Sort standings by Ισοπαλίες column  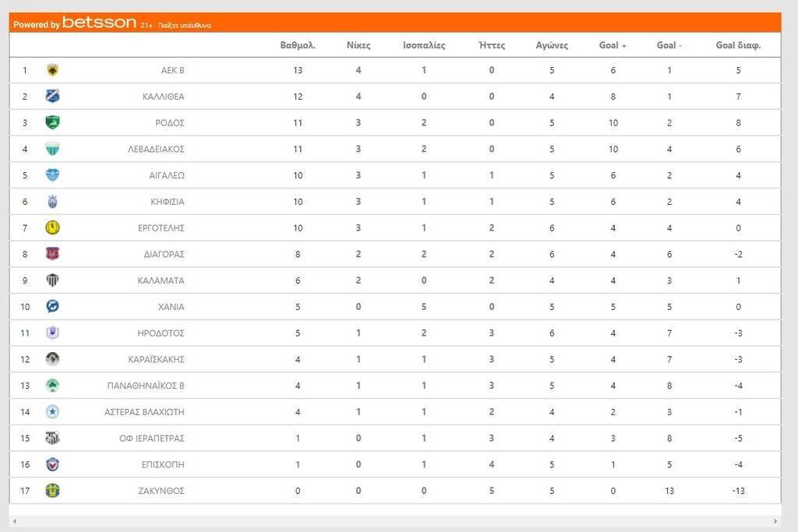click(424, 45)
